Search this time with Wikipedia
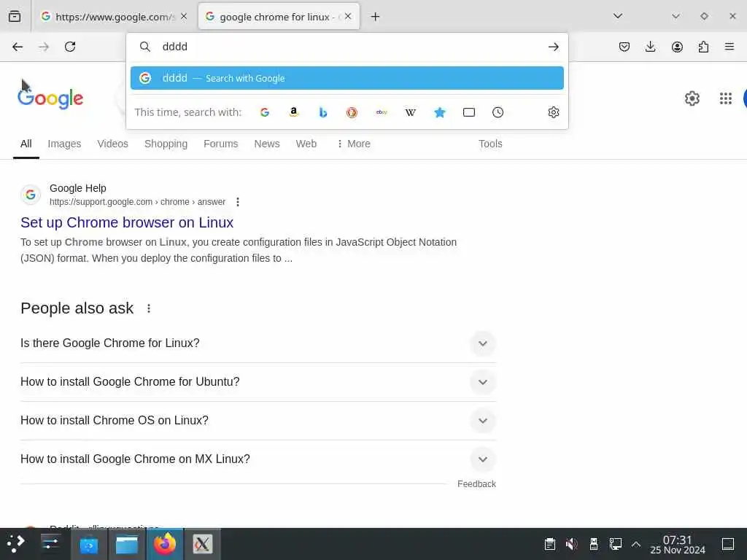Image resolution: width=747 pixels, height=560 pixels. 411,112
